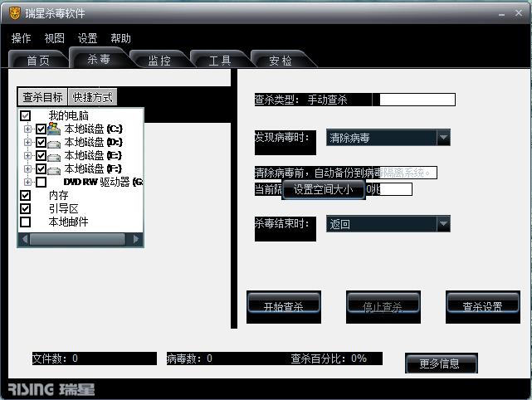This screenshot has width=532, height=400.
Task: Click the 查杀百分比: 0% status text
Action: [329, 359]
